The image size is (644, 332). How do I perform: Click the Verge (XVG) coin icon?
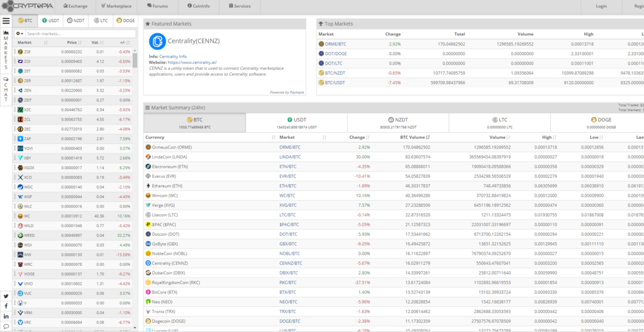pyautogui.click(x=148, y=205)
